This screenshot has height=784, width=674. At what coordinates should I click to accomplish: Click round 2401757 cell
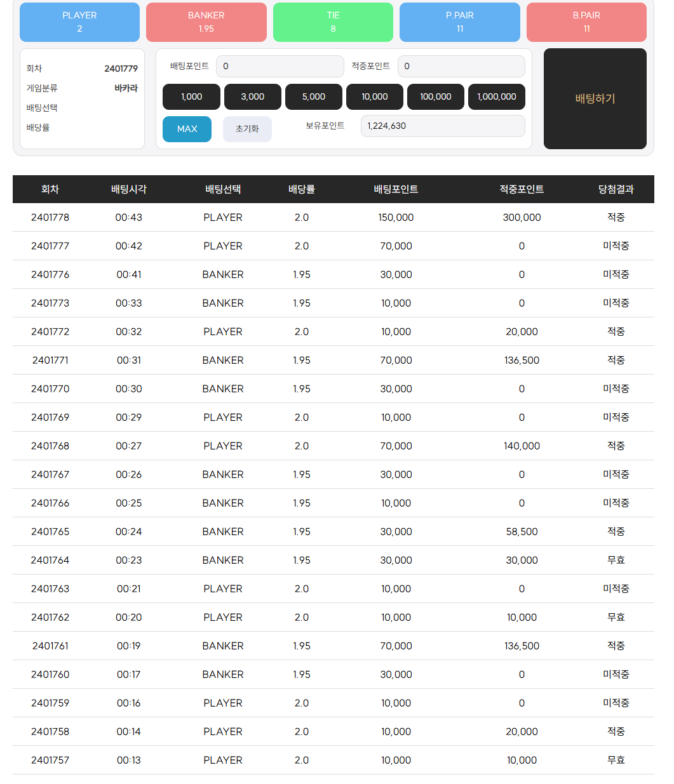pyautogui.click(x=50, y=760)
